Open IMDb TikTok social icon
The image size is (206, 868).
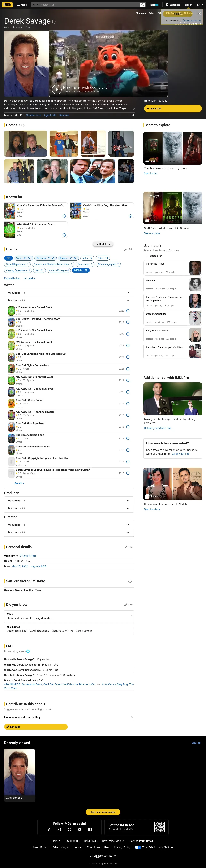[x=49, y=829]
